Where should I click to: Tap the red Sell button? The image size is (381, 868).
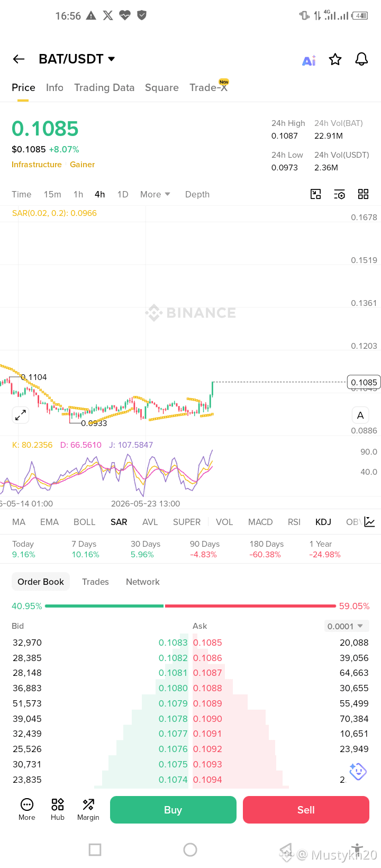306,810
